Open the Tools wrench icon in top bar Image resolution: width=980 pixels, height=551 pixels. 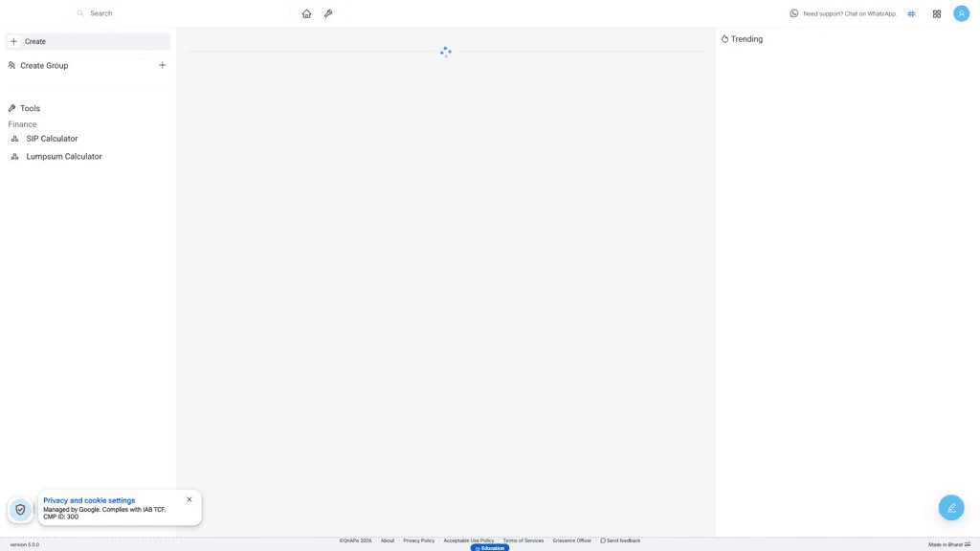328,13
